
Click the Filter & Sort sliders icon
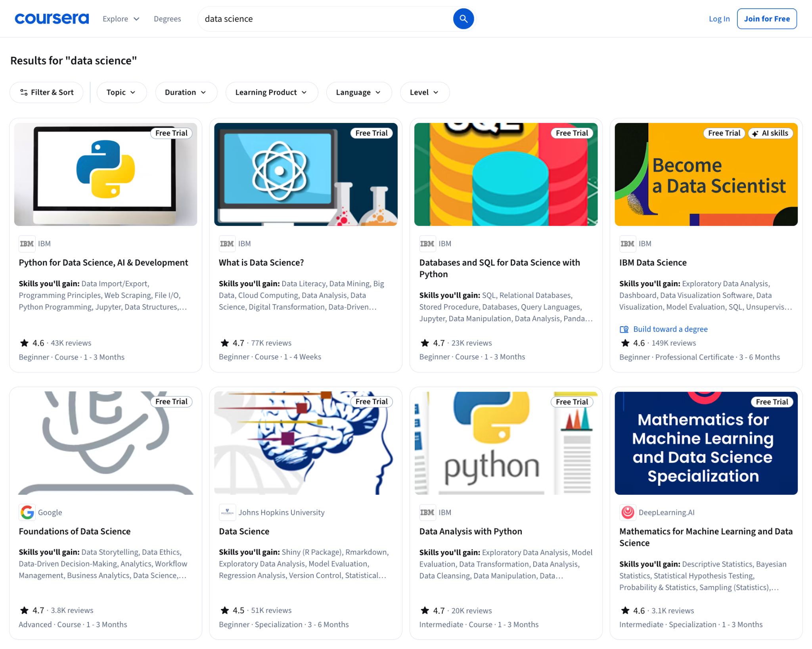[23, 92]
